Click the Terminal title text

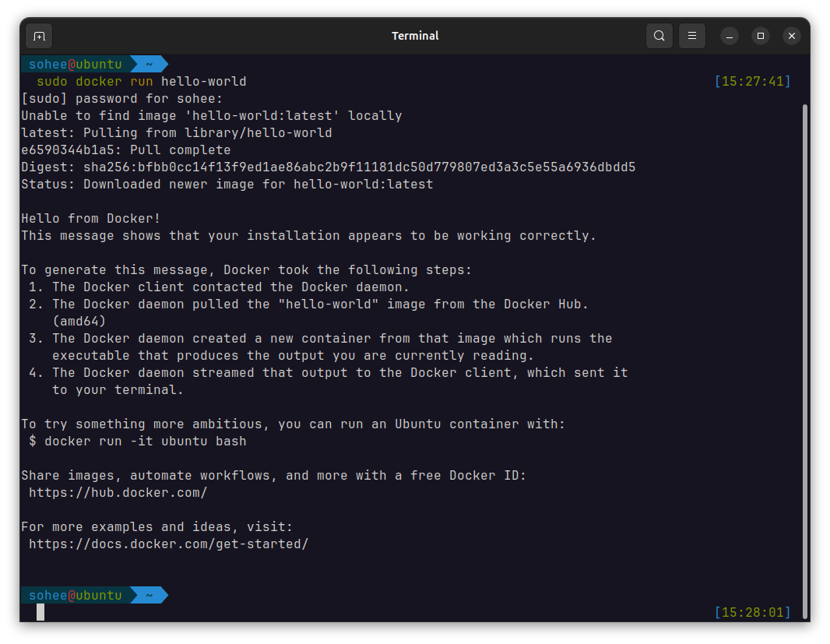click(415, 36)
